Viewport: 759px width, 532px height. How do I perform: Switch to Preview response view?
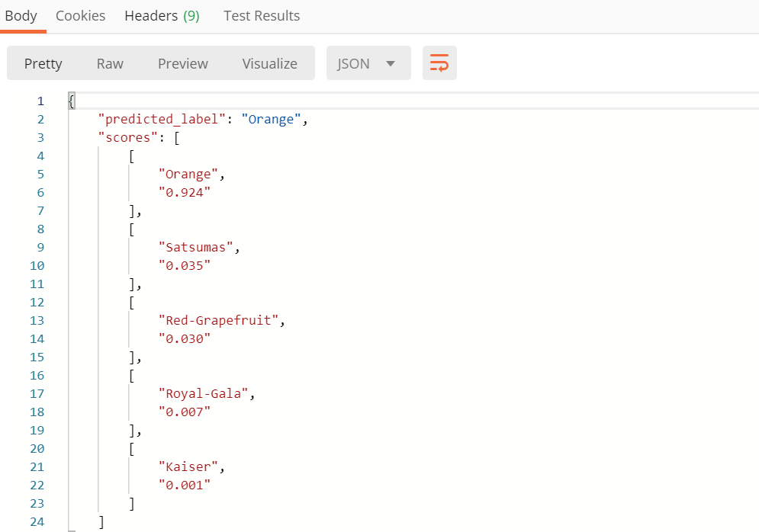tap(182, 63)
